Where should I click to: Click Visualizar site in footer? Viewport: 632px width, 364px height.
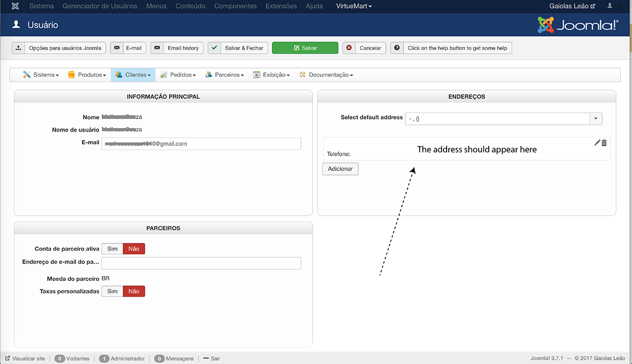[x=25, y=359]
